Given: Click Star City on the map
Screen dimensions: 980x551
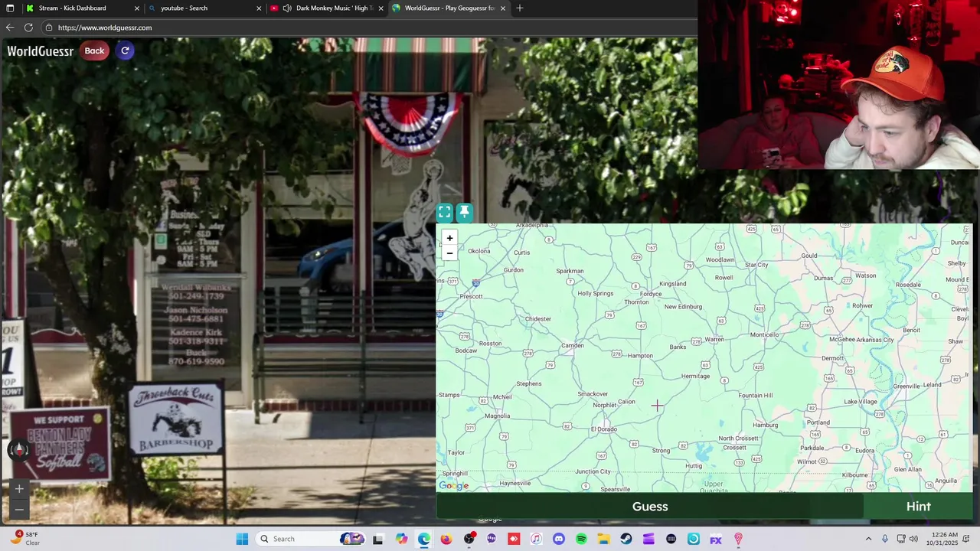Looking at the screenshot, I should 756,266.
